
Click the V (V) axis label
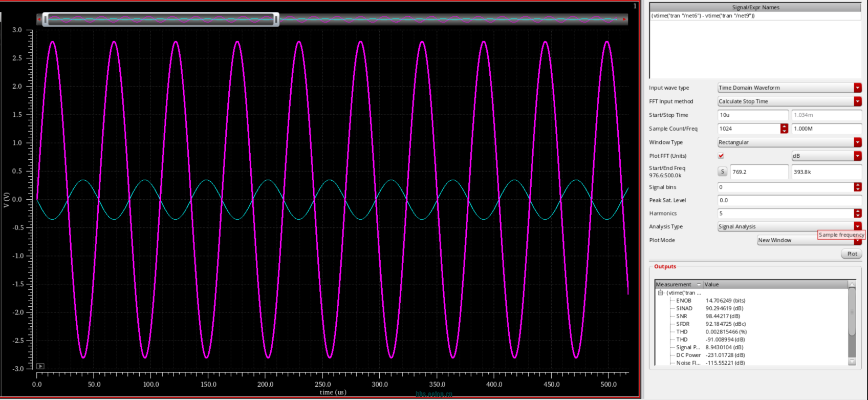[6, 200]
